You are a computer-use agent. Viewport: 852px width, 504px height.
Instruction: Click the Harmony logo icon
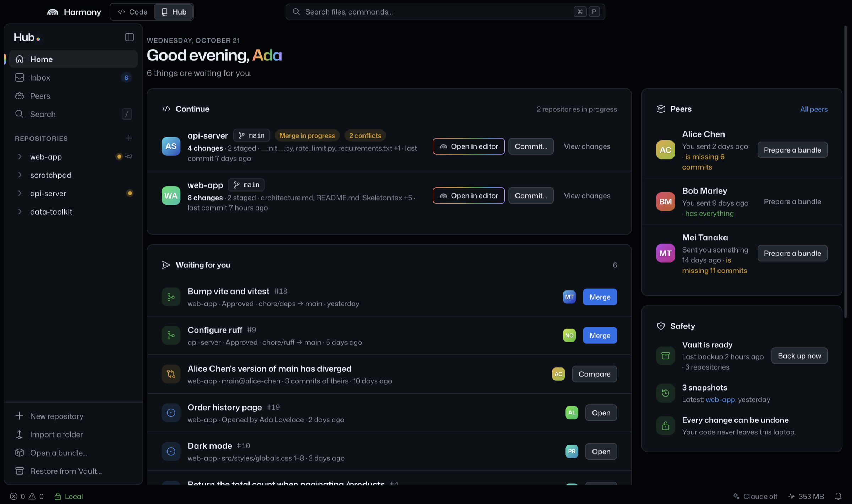point(53,12)
